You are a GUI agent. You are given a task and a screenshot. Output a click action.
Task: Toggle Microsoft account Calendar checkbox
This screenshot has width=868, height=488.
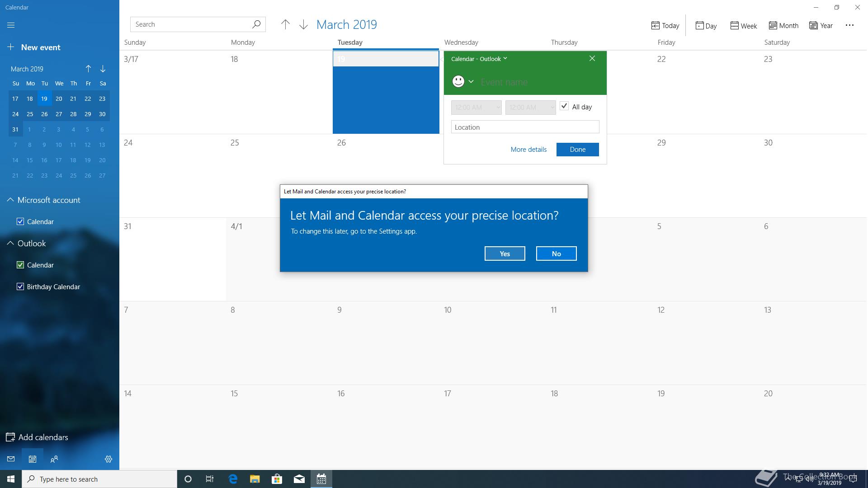coord(20,221)
